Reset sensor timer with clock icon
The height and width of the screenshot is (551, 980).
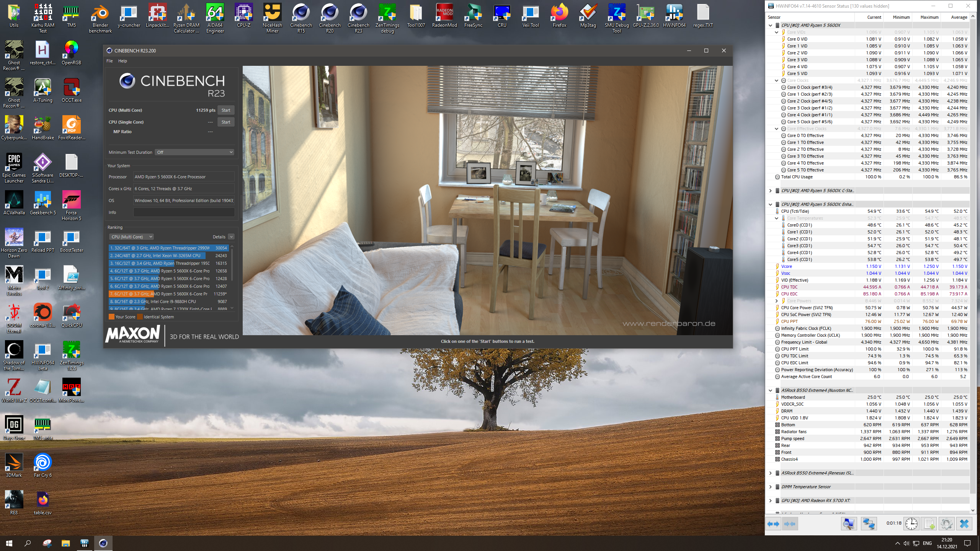(x=911, y=524)
